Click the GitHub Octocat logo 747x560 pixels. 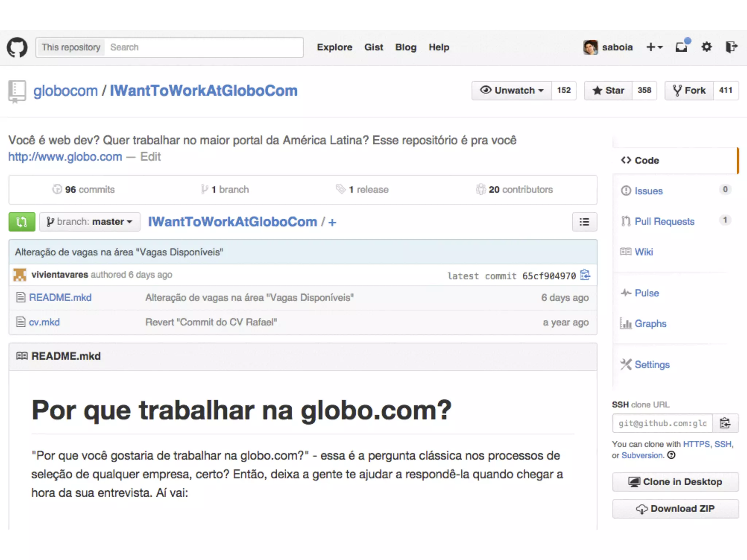pos(17,47)
